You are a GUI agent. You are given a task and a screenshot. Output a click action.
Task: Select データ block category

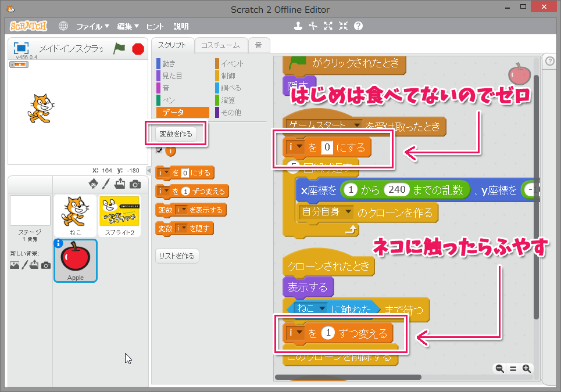pyautogui.click(x=183, y=112)
